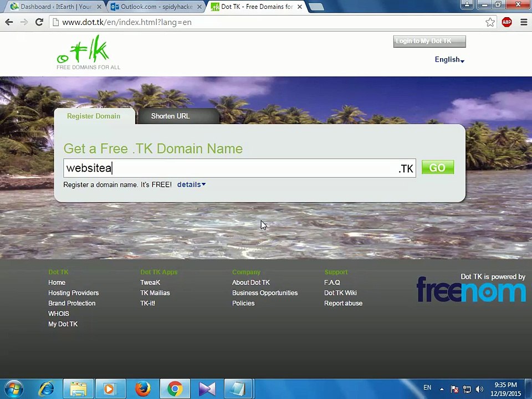The image size is (532, 399).
Task: Open the Report abuse link
Action: tap(343, 303)
